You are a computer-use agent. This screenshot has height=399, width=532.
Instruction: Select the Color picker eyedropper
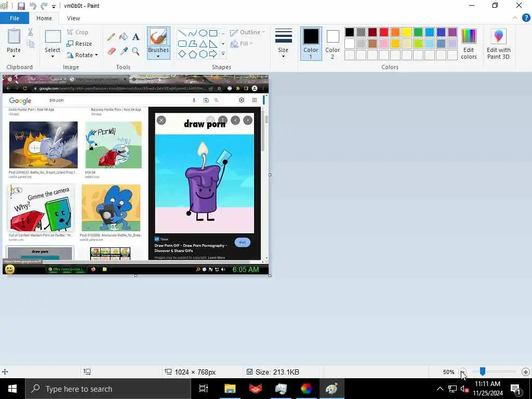tap(124, 51)
